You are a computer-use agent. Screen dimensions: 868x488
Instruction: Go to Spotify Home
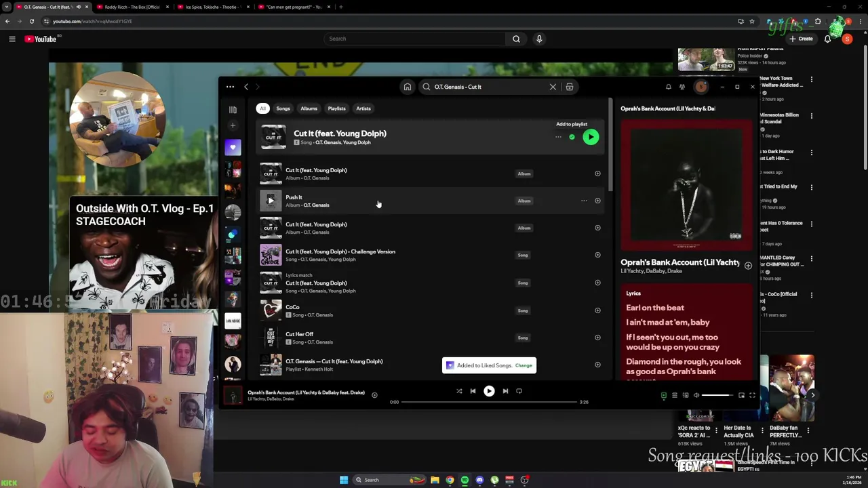tap(408, 87)
